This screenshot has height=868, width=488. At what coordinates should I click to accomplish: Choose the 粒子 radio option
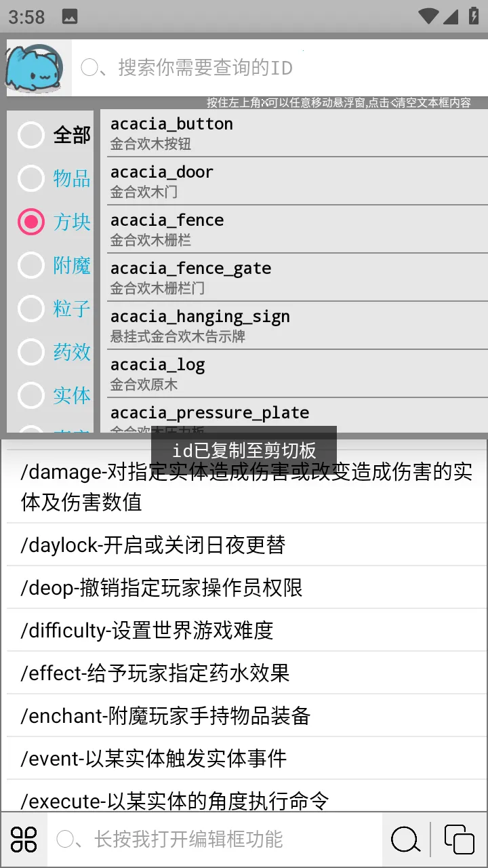(x=31, y=309)
